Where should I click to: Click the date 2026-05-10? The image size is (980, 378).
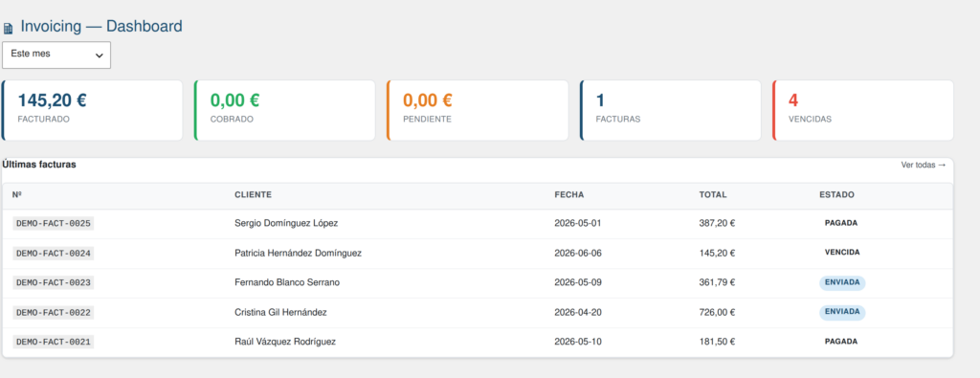click(x=578, y=342)
